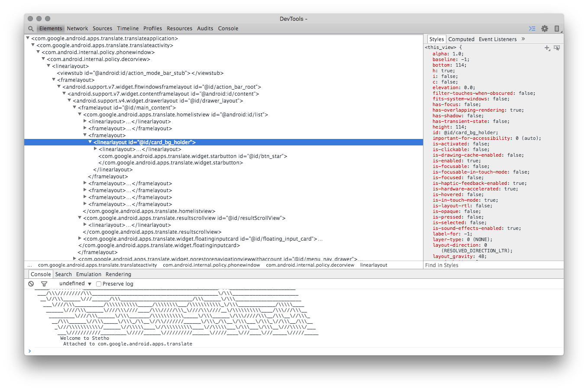Screen dimensions: 588x390
Task: Open DevTools settings gear
Action: tap(545, 29)
